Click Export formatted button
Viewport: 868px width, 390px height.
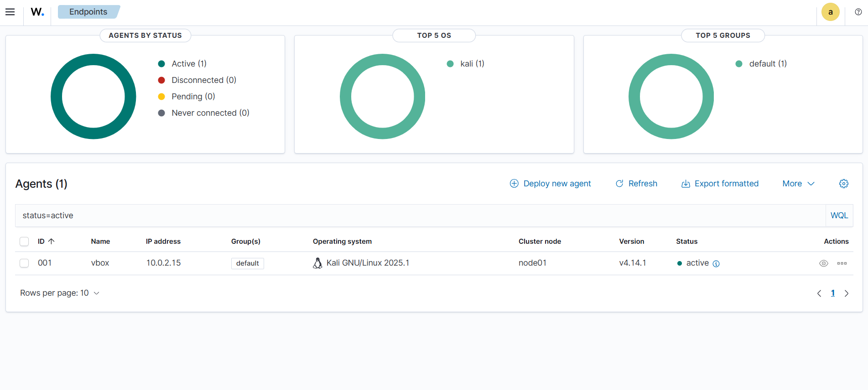tap(720, 184)
